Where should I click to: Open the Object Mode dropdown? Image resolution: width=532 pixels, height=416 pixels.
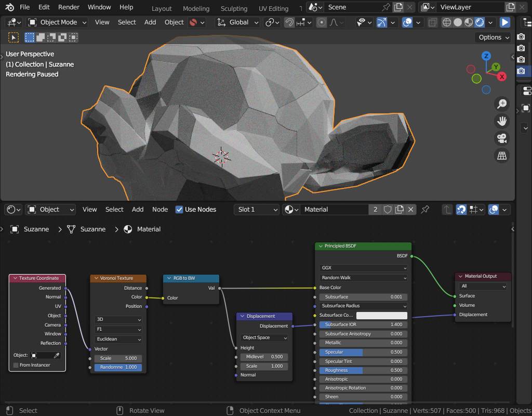[x=58, y=22]
